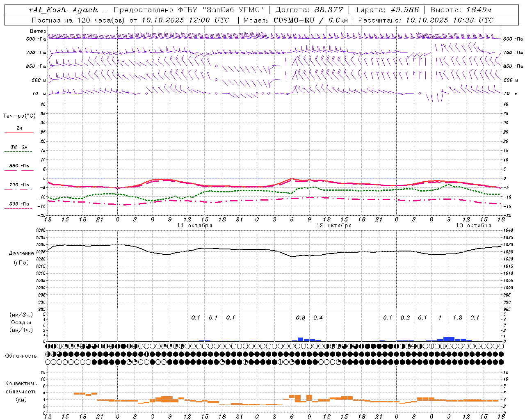Click the station name rAl_Kosh-Agach
This screenshot has width=525, height=420.
64,10
